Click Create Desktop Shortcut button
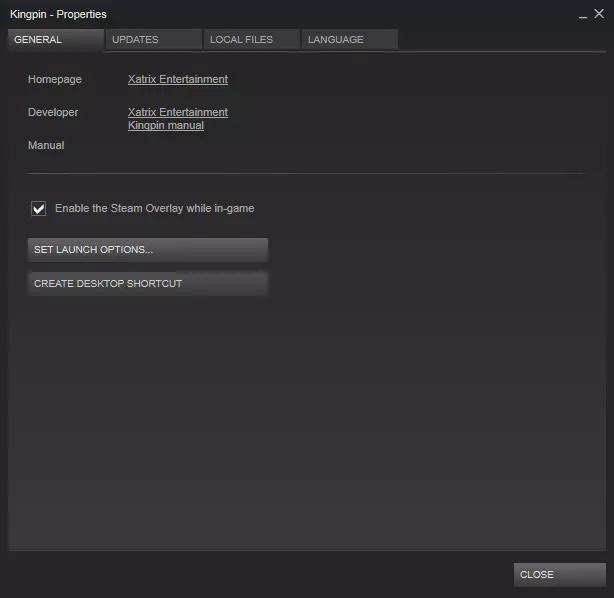Image resolution: width=614 pixels, height=598 pixels. point(148,284)
